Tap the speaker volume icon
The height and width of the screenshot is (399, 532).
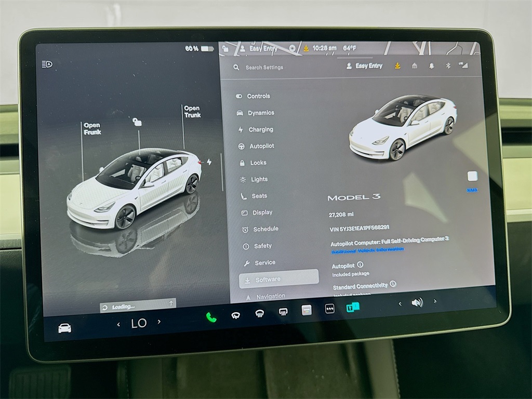coord(417,302)
